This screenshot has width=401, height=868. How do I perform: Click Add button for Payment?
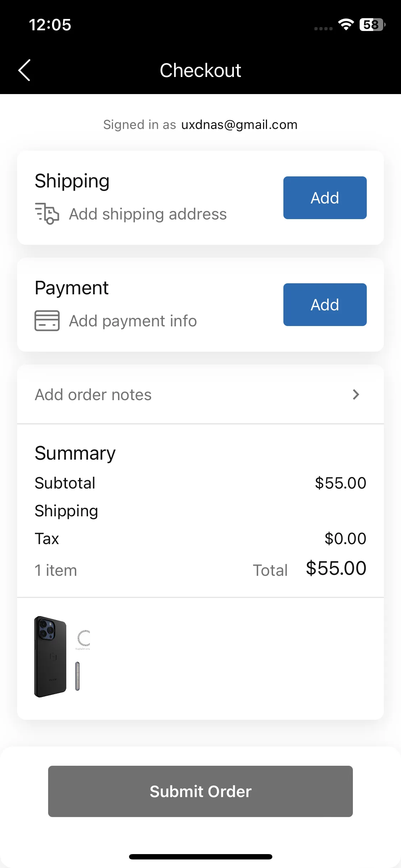325,305
